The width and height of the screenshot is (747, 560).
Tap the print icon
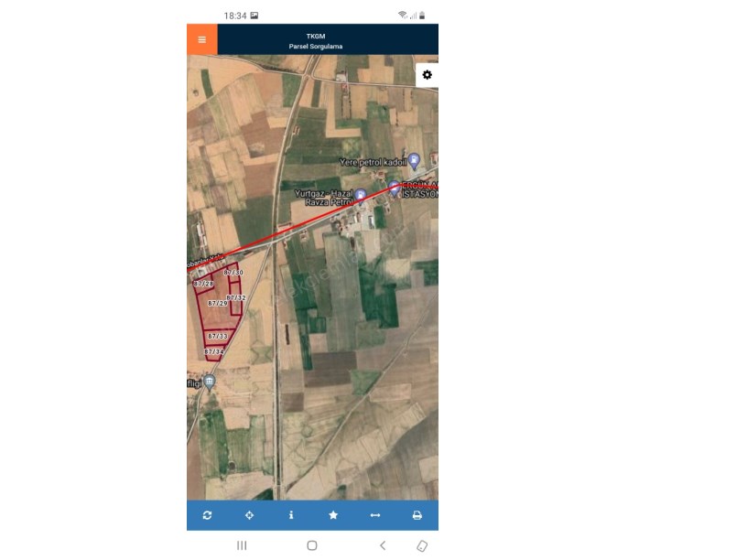click(x=417, y=515)
